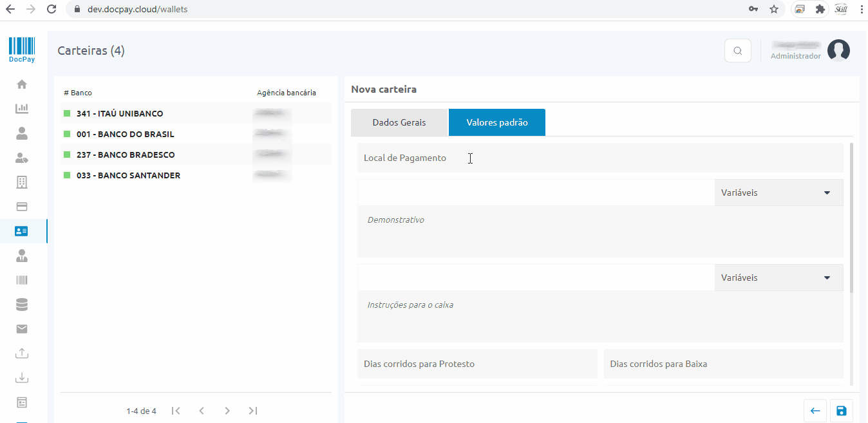Select row 033 - BANCO SANTANDER
868x423 pixels.
(x=196, y=175)
